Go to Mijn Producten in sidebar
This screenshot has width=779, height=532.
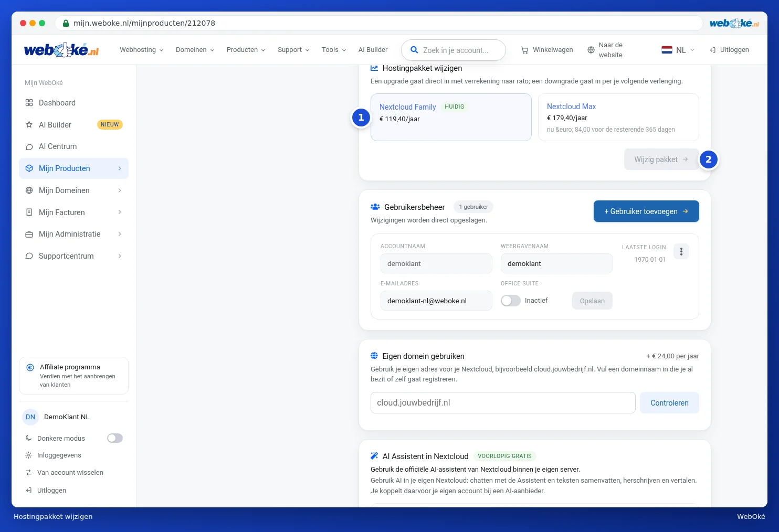(x=73, y=168)
